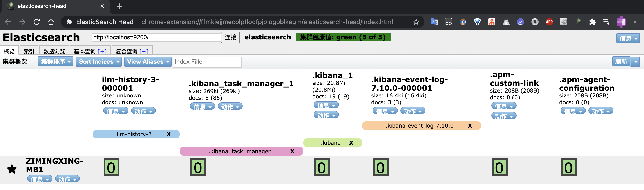Expand the arrow next to 刷新
This screenshot has height=190, width=644.
click(635, 62)
